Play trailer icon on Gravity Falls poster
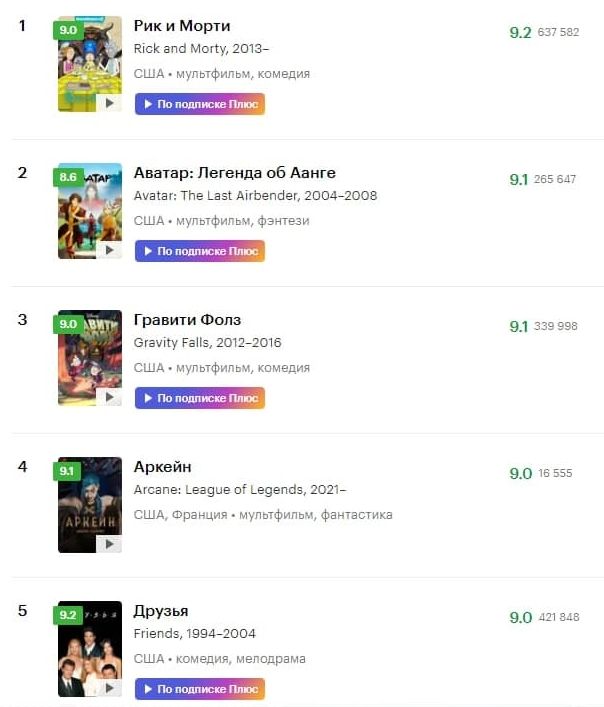Image resolution: width=604 pixels, height=707 pixels. point(109,397)
